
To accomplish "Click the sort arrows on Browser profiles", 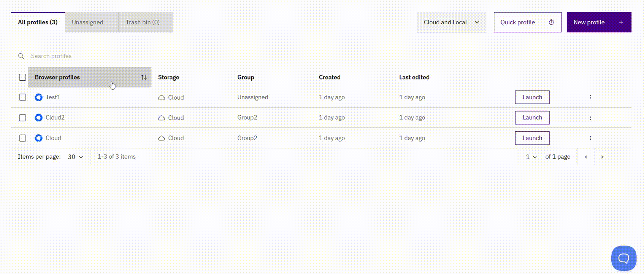I will point(144,77).
